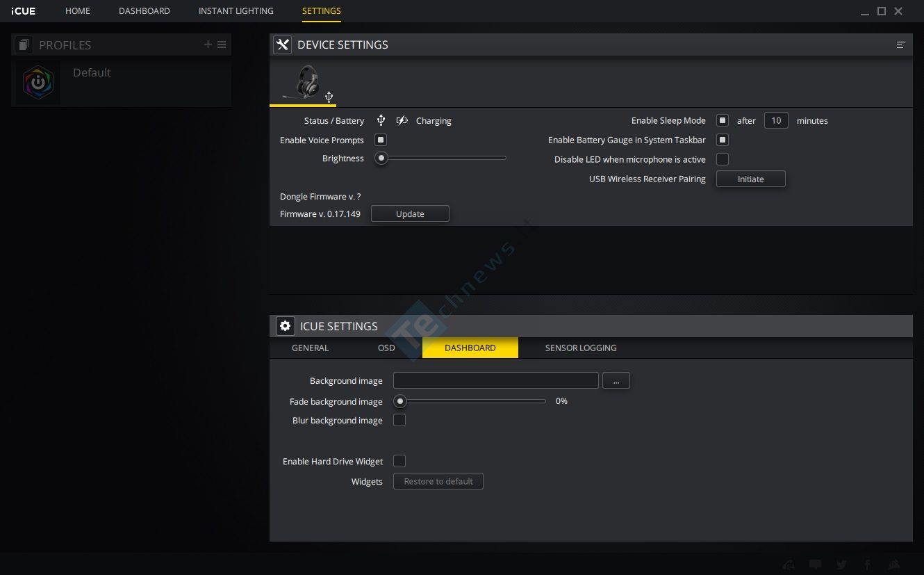Toggle Enable Sleep Mode checkbox
This screenshot has height=575, width=924.
tap(723, 120)
